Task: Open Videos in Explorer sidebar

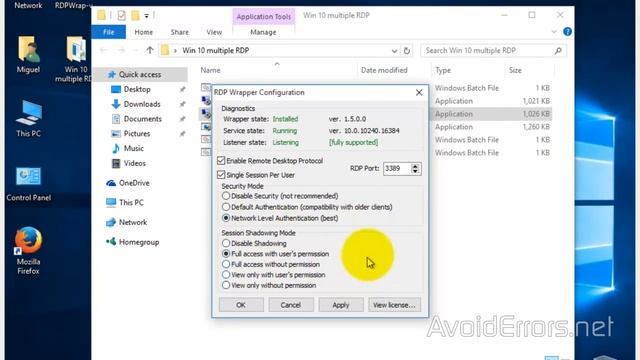Action: coord(134,163)
